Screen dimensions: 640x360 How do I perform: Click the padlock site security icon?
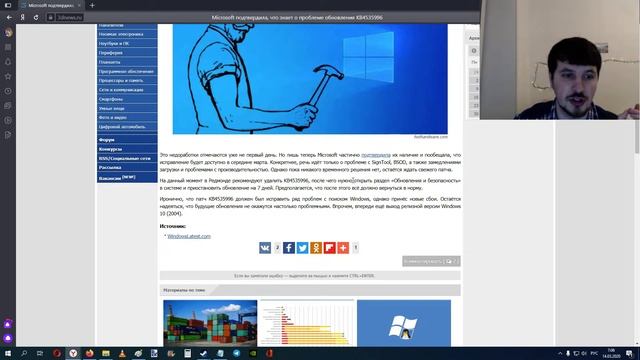tap(51, 18)
